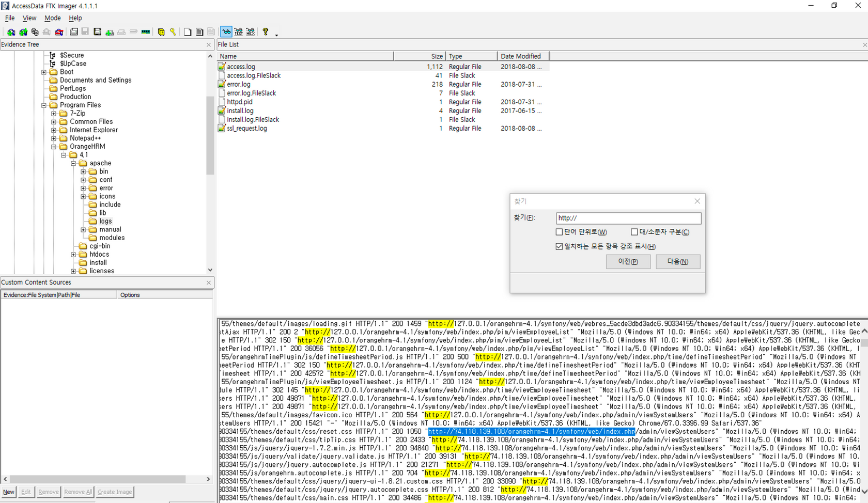
Task: Sort file list by Size column
Action: [x=419, y=56]
